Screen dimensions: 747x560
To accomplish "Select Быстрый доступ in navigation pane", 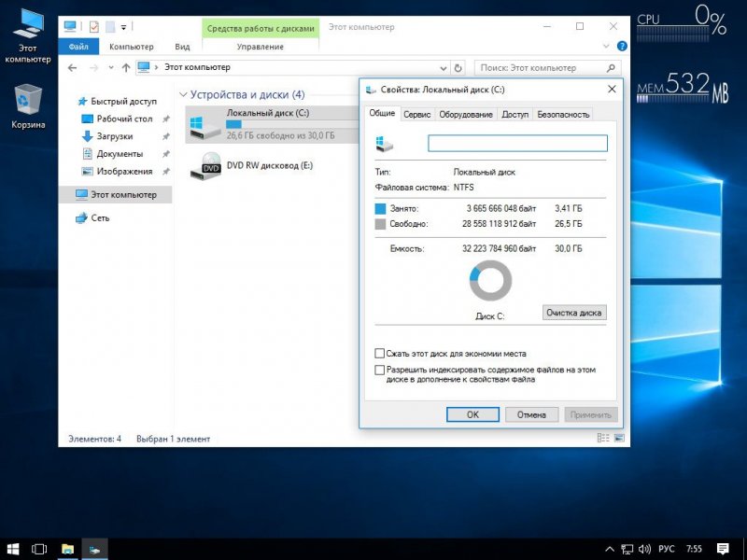I will tap(118, 101).
